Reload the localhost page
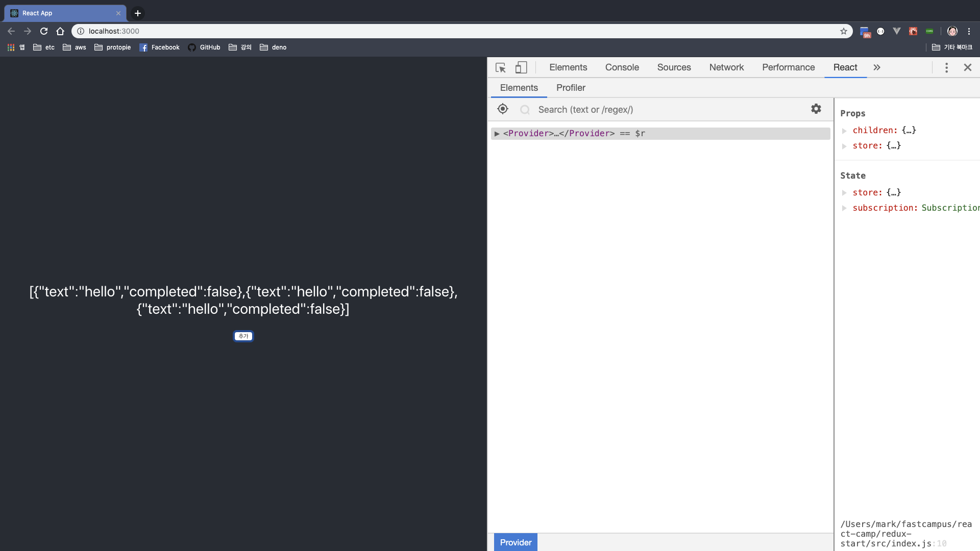 [x=44, y=31]
